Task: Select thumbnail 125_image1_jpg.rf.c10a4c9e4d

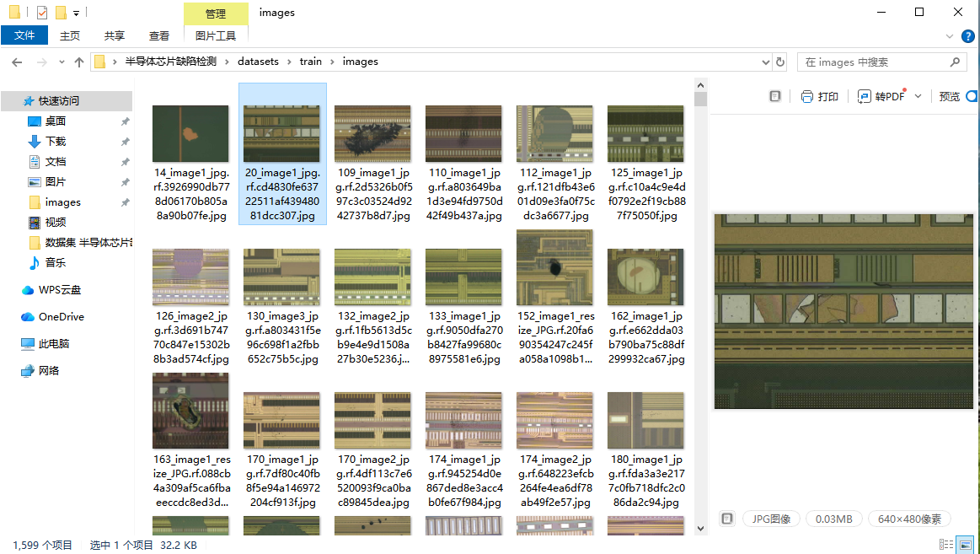Action: [x=645, y=134]
